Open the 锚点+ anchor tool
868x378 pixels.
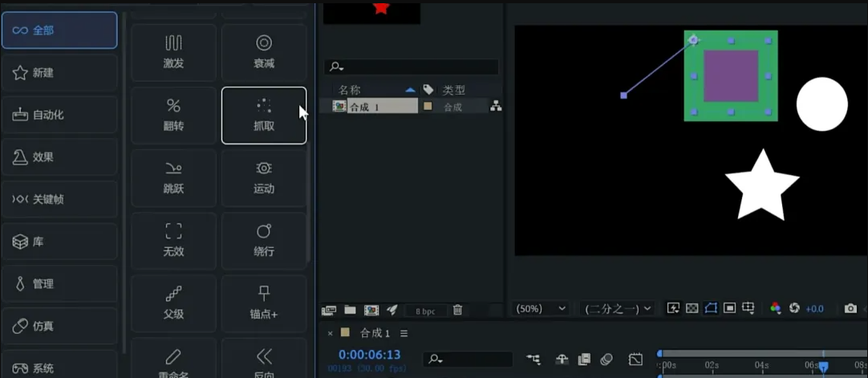263,303
